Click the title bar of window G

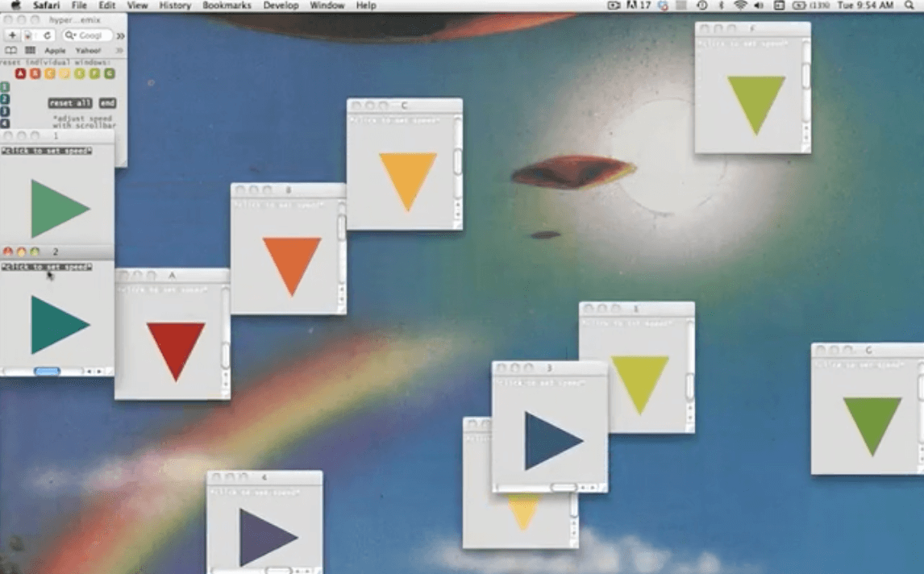(x=868, y=349)
